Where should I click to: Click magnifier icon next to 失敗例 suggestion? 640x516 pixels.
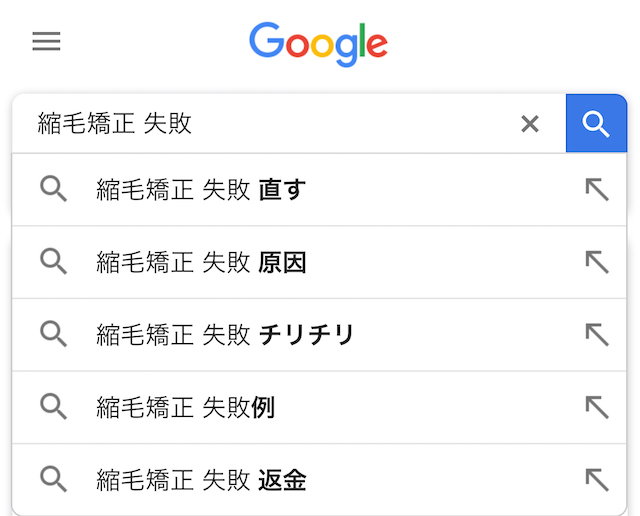coord(53,407)
